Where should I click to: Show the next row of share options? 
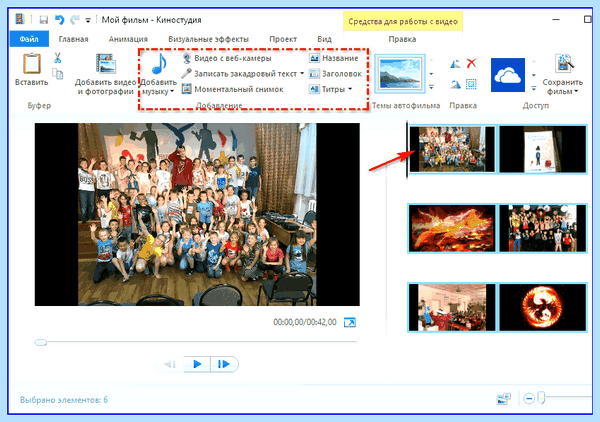534,75
